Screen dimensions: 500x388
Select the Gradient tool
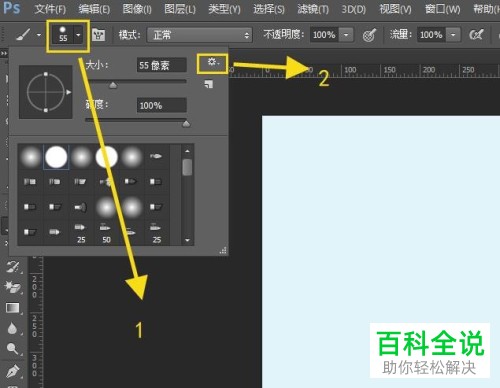(13, 308)
